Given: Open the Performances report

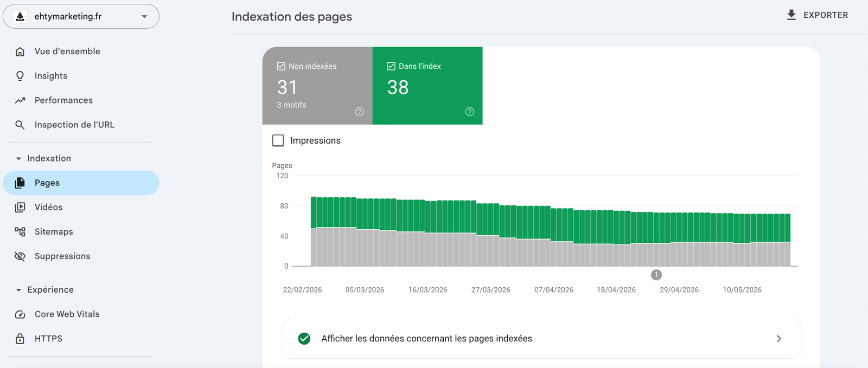Looking at the screenshot, I should coord(81,100).
